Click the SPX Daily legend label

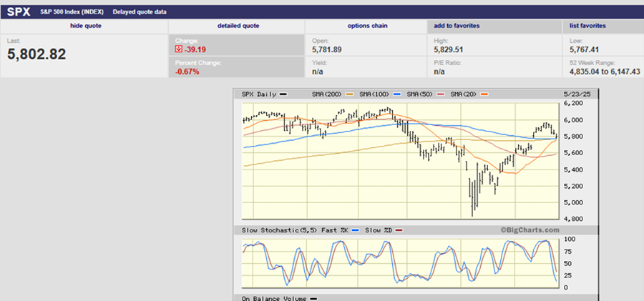click(260, 94)
